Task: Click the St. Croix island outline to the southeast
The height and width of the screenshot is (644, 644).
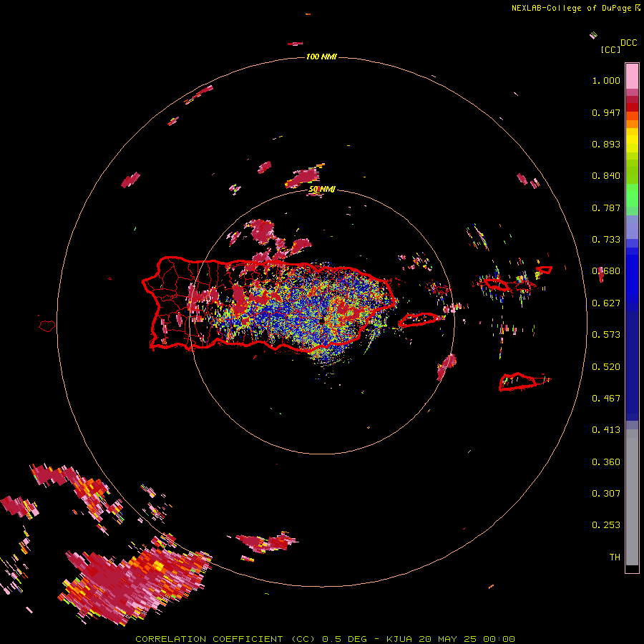Action: 519,381
